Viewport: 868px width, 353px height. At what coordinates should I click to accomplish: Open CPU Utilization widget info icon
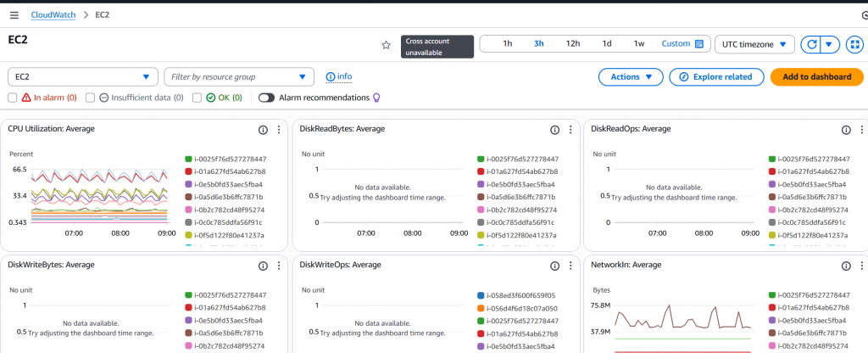tap(263, 130)
